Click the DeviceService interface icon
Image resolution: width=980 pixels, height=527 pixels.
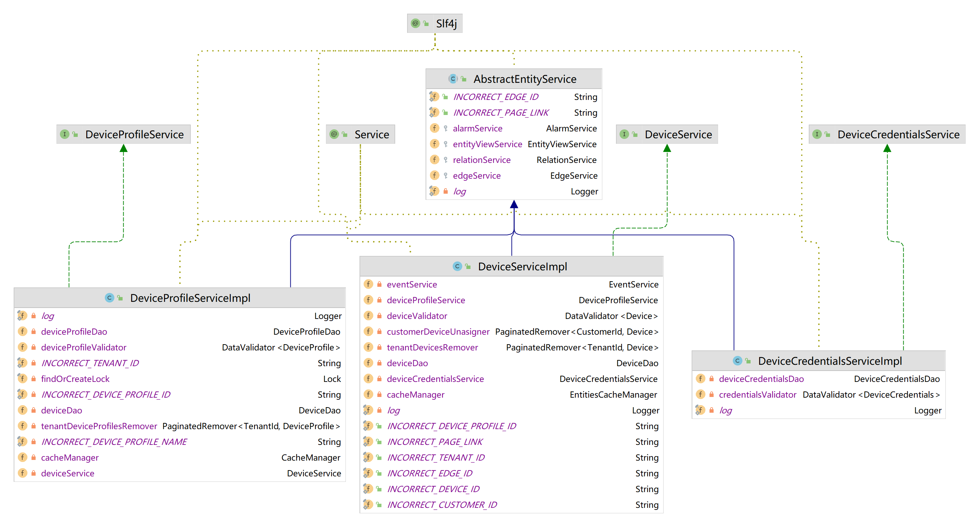click(624, 134)
